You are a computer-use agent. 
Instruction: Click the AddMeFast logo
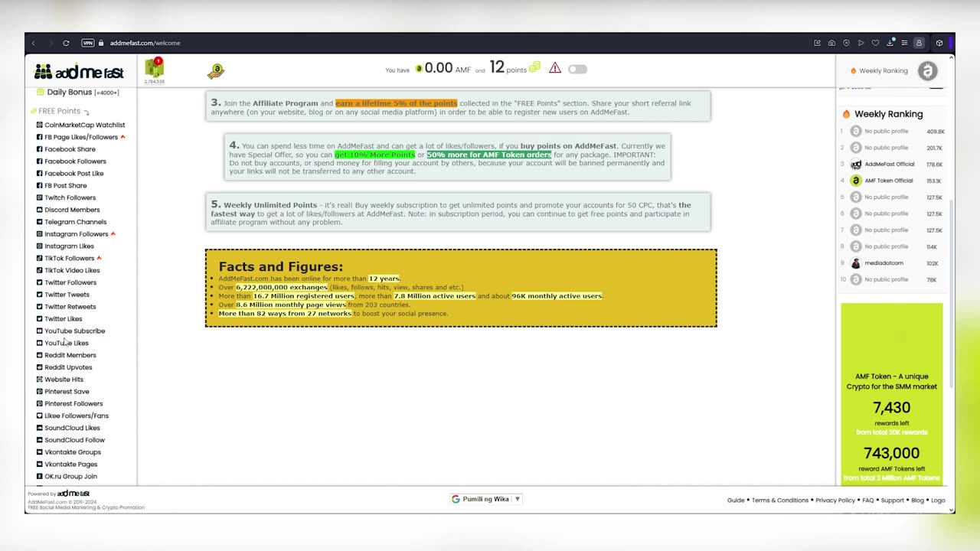[79, 72]
